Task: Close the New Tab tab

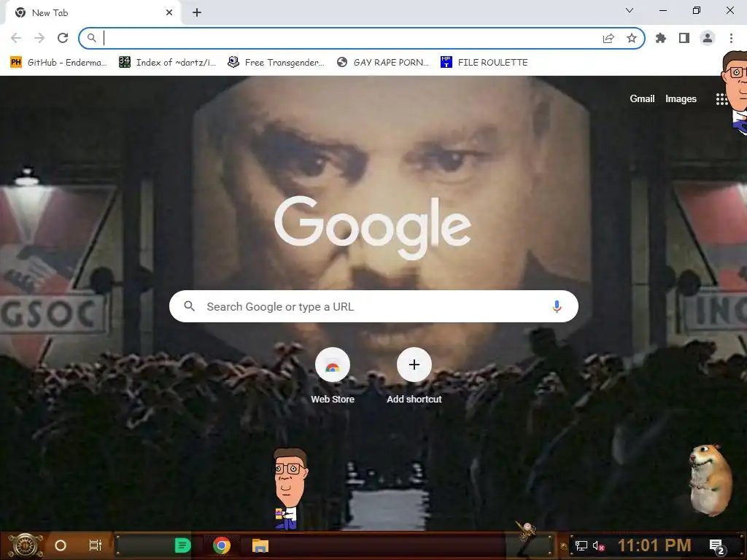Action: 169,13
